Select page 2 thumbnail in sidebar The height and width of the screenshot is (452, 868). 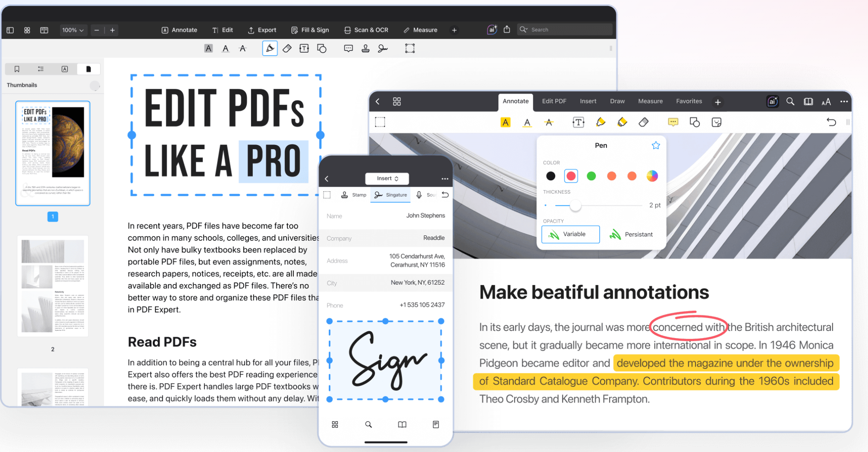point(53,286)
